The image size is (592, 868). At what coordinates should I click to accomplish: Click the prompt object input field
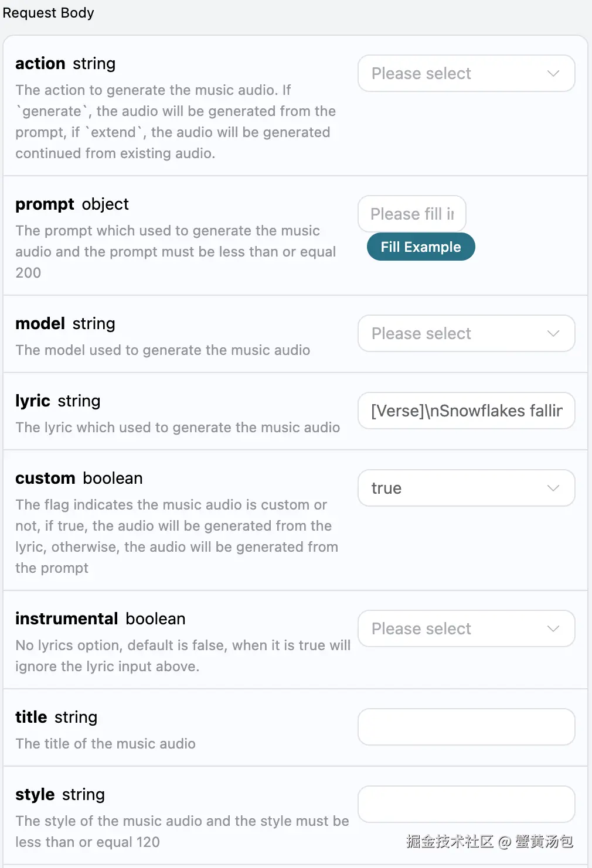pos(411,214)
